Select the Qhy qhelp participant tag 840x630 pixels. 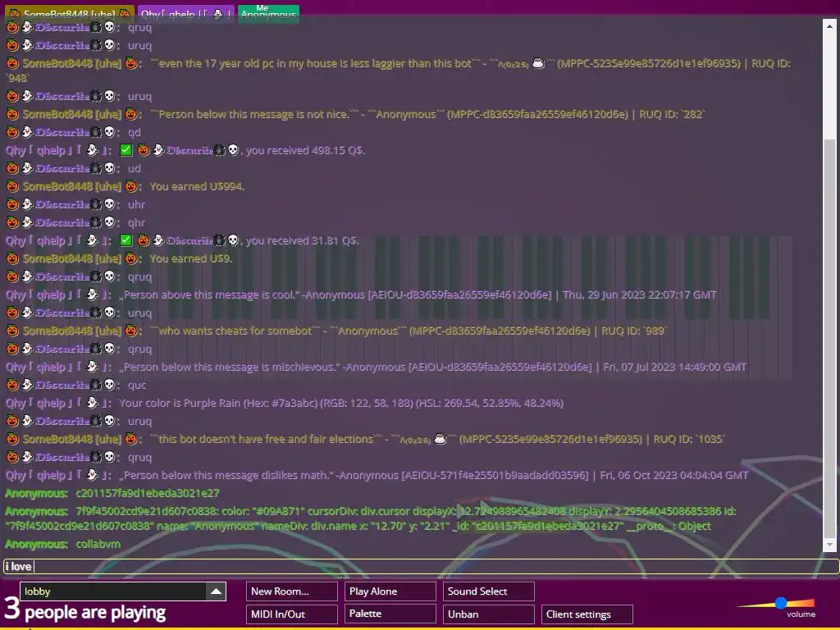(x=186, y=14)
